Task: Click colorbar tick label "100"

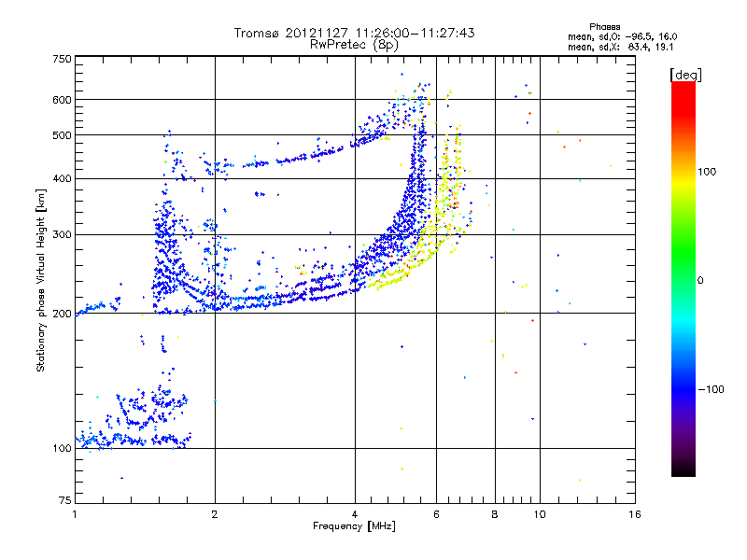Action: (x=707, y=172)
